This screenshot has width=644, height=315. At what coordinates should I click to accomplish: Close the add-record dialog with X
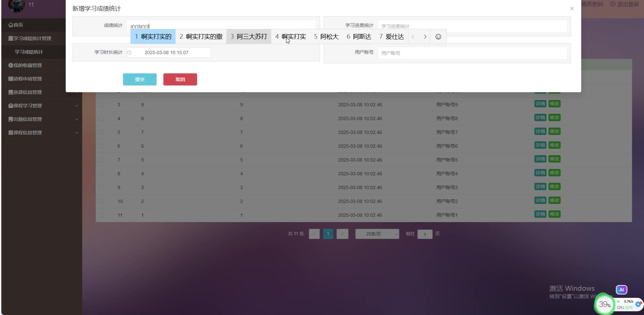coord(572,8)
